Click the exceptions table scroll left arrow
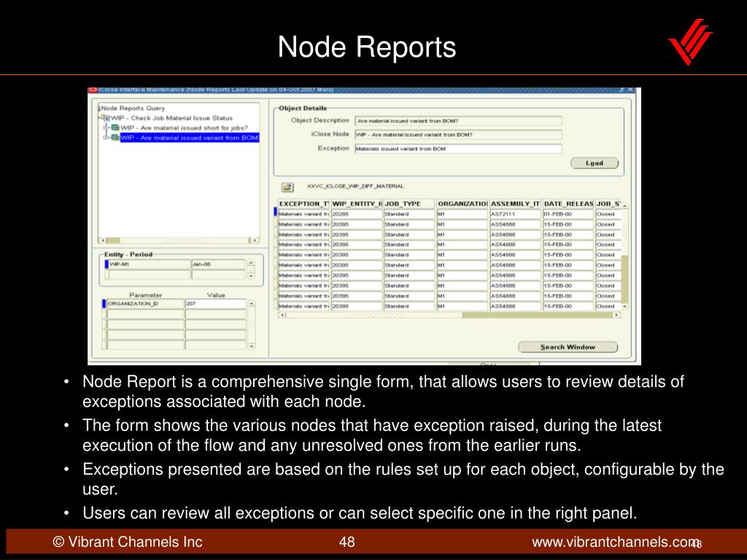Viewport: 747px width, 560px height. coord(282,315)
